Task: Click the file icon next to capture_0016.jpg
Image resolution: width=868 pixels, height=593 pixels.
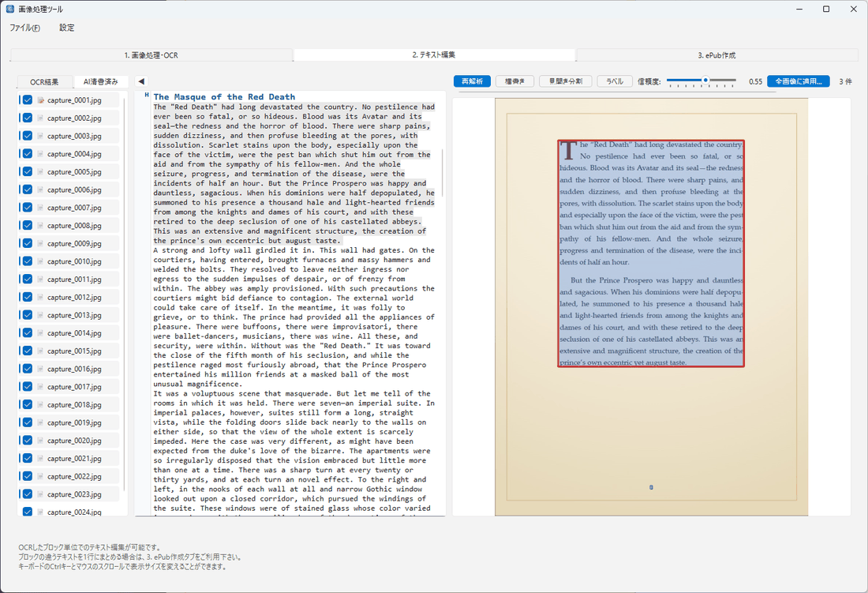Action: click(40, 369)
